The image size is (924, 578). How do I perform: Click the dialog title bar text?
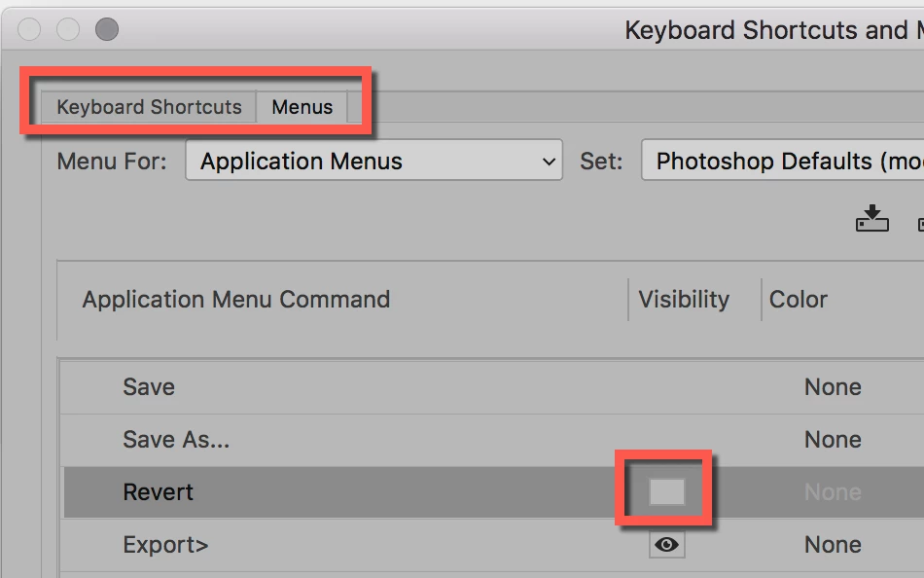[x=773, y=30]
